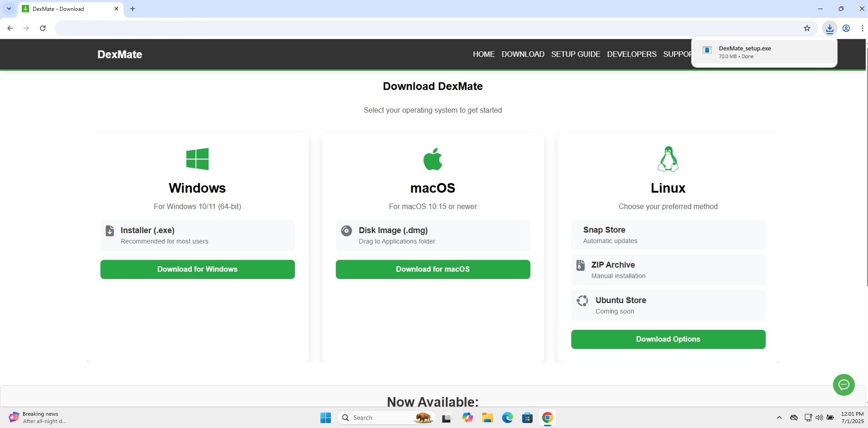Image resolution: width=868 pixels, height=428 pixels.
Task: Click the Download DexMate heading
Action: pos(433,86)
